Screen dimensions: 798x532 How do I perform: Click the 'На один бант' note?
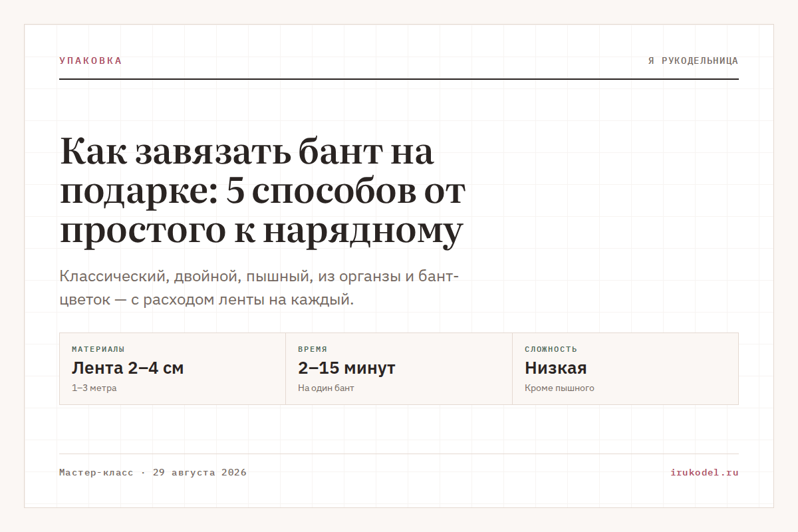pos(326,388)
